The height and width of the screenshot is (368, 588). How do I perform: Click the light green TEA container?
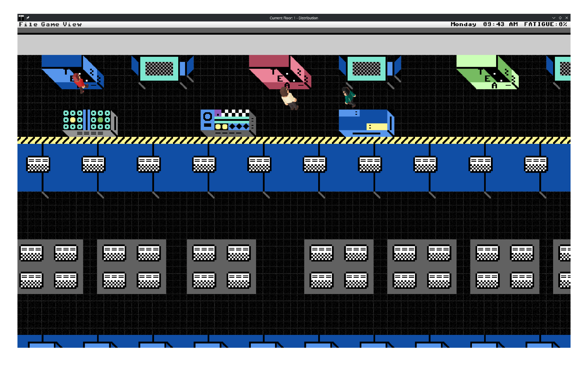[487, 72]
